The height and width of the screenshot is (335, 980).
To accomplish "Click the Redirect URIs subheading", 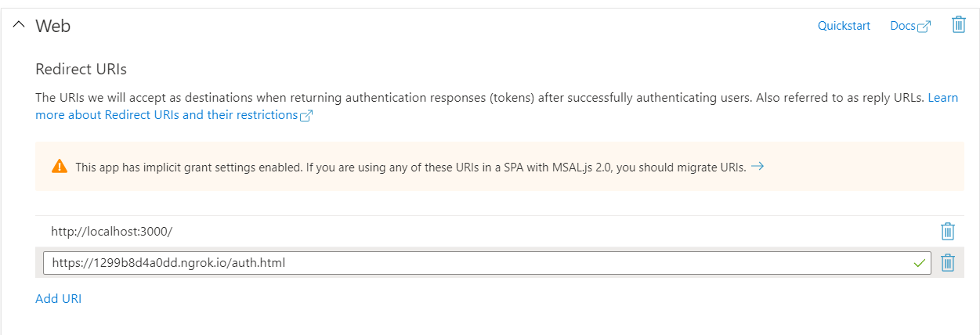I will click(81, 69).
